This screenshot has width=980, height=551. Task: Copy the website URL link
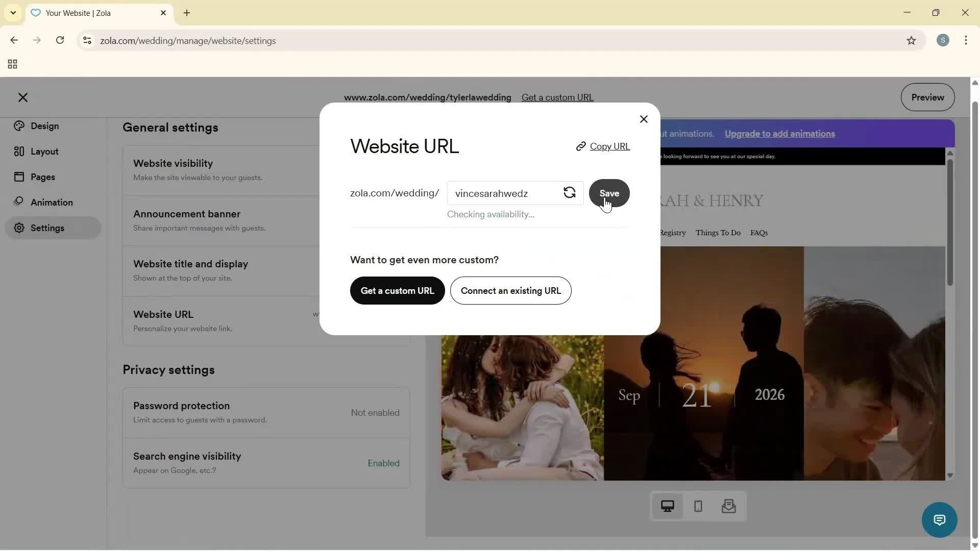tap(609, 146)
